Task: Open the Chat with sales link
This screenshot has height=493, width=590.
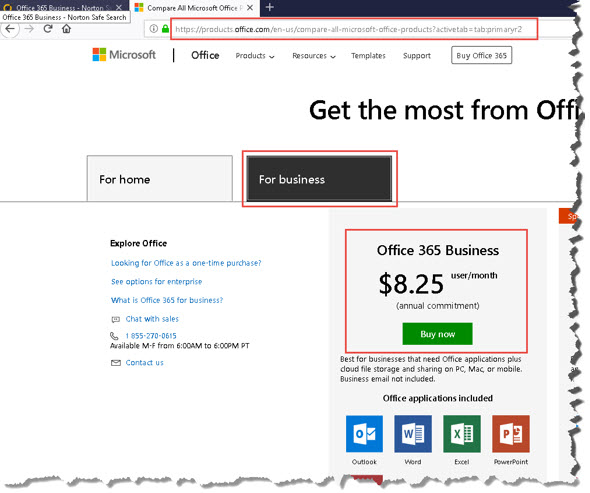Action: tap(152, 319)
